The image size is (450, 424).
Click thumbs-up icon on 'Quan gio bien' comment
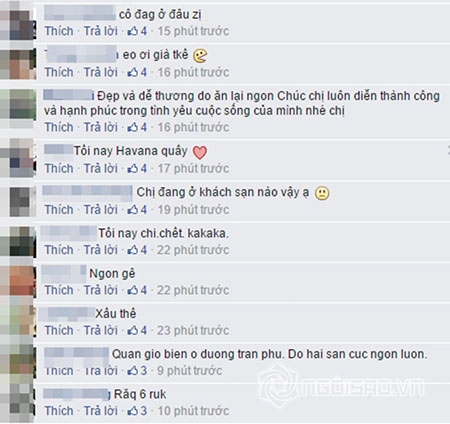133,371
